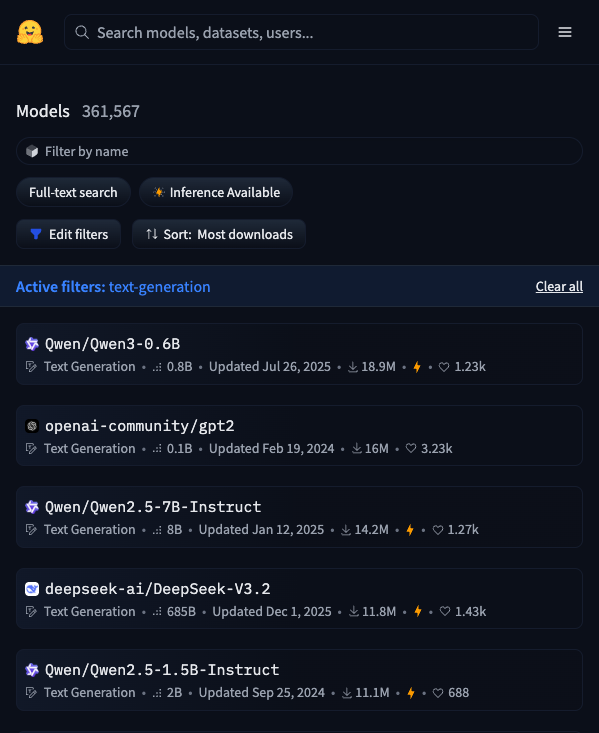Click the heart icon on gpt2 row
The image size is (599, 733).
[411, 449]
